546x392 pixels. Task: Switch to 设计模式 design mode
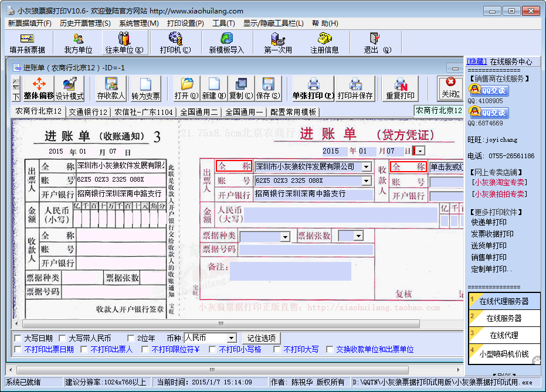click(x=70, y=88)
